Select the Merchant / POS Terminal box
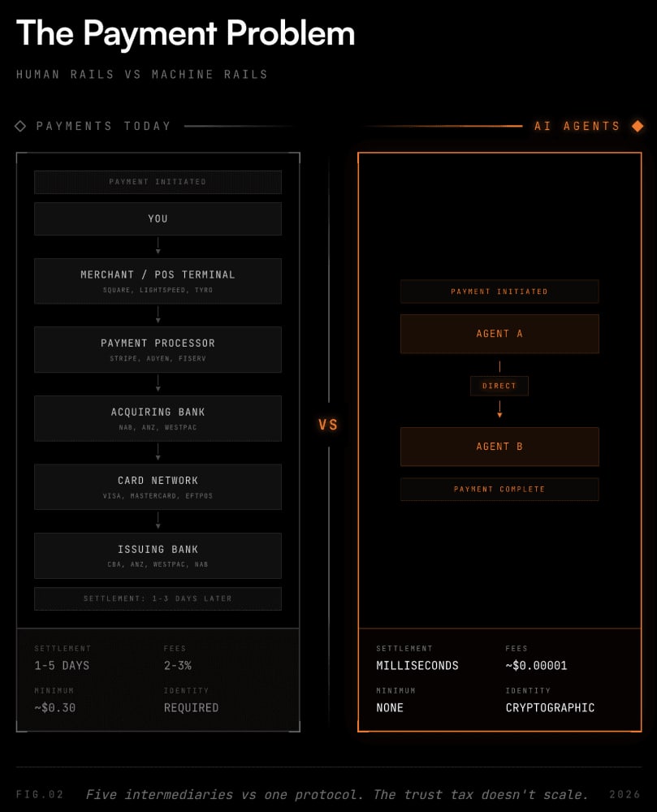The image size is (657, 812). coord(158,281)
